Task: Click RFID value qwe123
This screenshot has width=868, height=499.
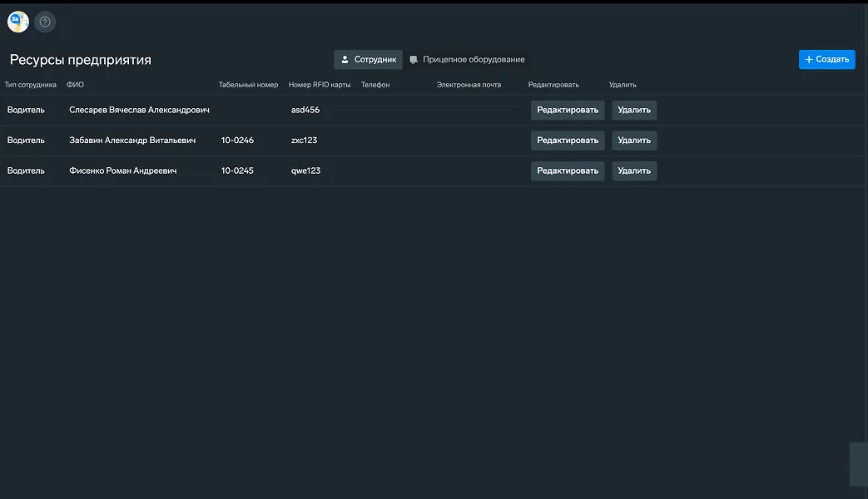Action: pyautogui.click(x=305, y=171)
